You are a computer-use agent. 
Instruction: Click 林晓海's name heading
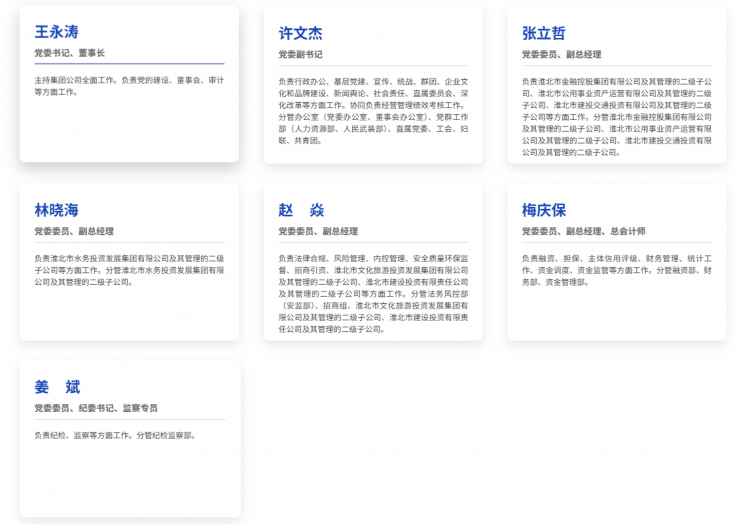pos(56,210)
